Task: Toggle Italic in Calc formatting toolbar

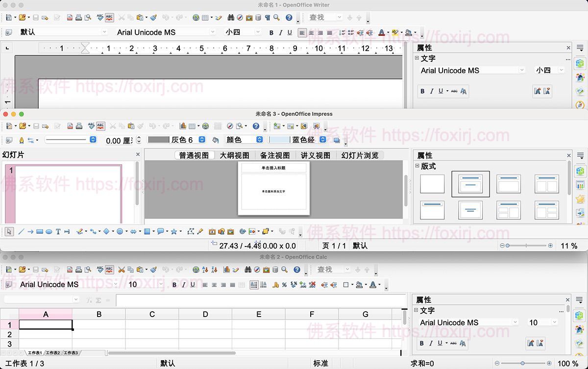Action: [183, 285]
